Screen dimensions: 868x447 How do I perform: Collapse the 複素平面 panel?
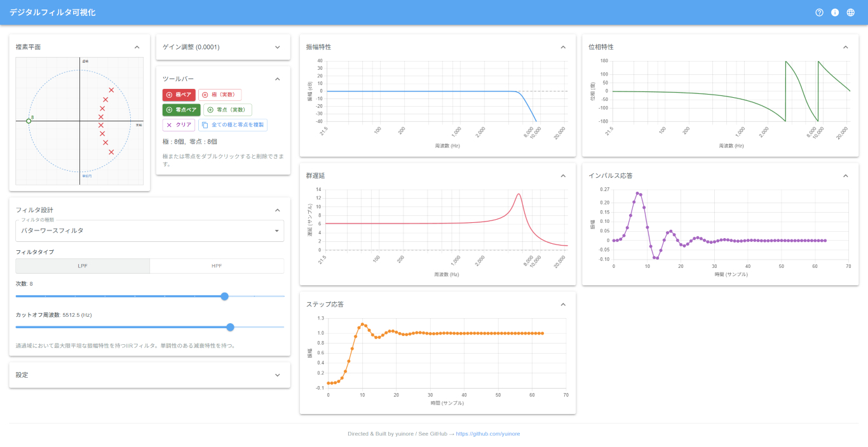click(x=137, y=47)
